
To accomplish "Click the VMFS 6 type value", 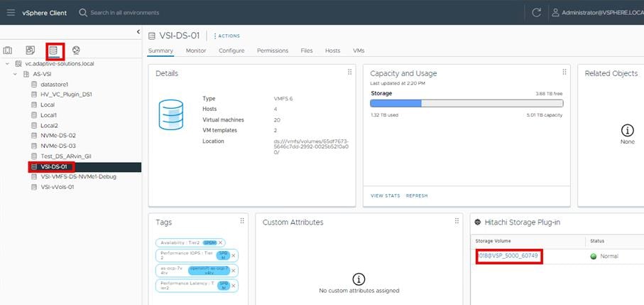I will tap(283, 99).
